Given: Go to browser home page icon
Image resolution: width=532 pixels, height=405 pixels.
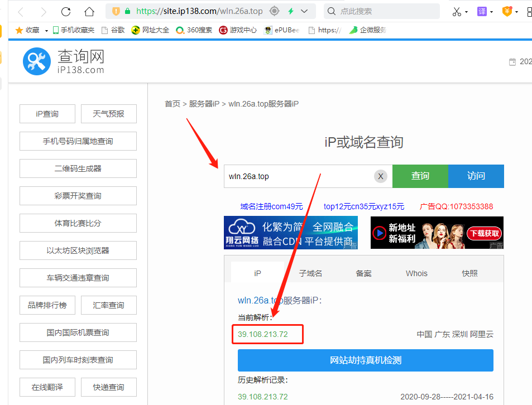Looking at the screenshot, I should pyautogui.click(x=89, y=12).
